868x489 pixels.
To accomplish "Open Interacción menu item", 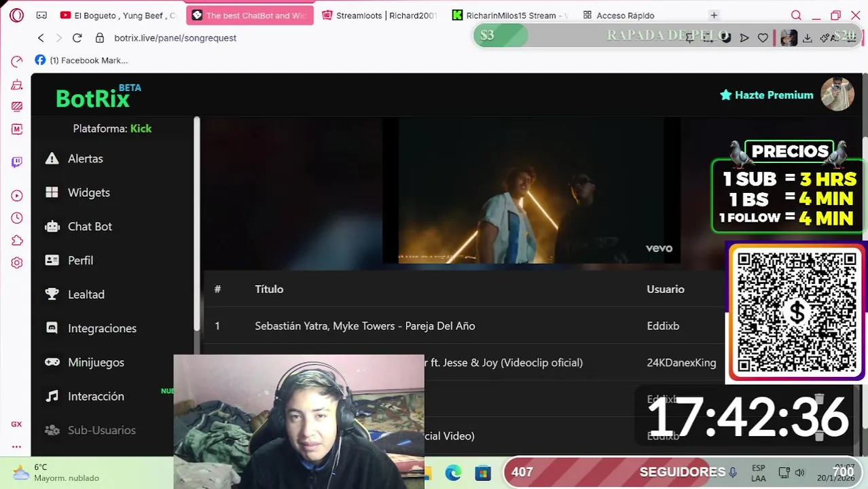I will (x=96, y=397).
